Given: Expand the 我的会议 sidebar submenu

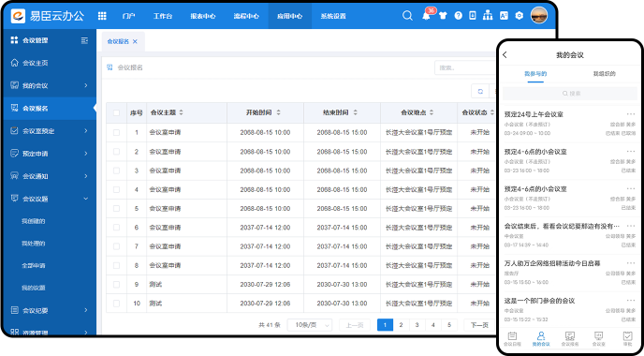Looking at the screenshot, I should point(50,85).
